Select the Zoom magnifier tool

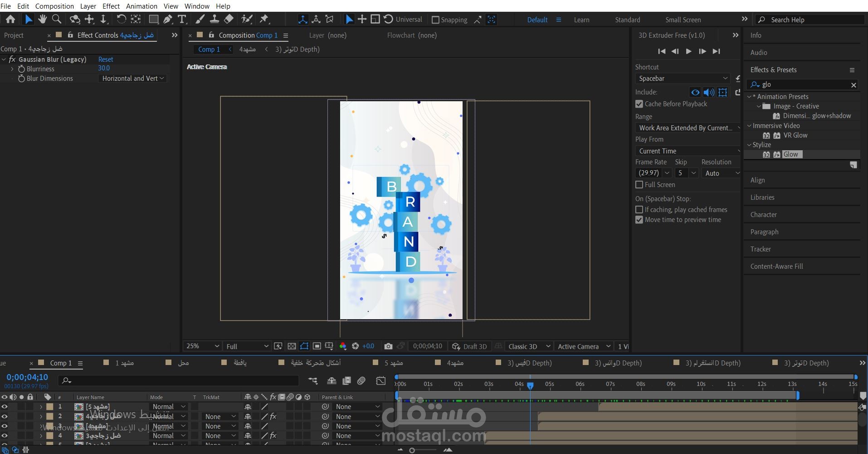57,19
